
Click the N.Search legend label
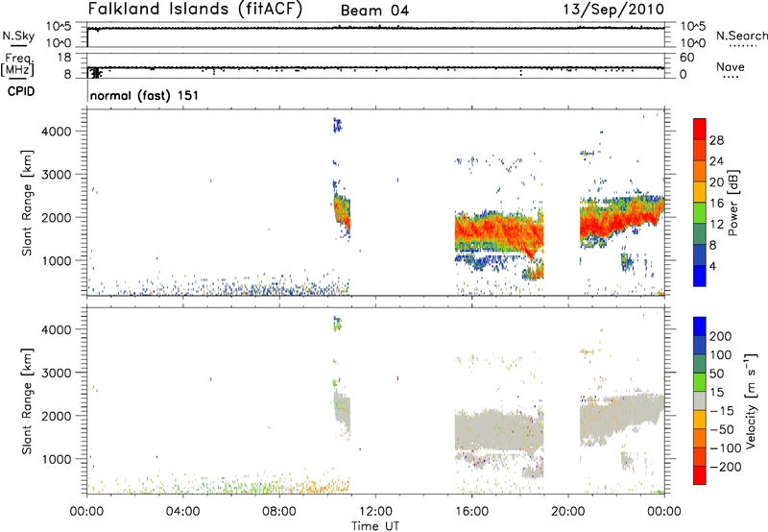point(742,36)
